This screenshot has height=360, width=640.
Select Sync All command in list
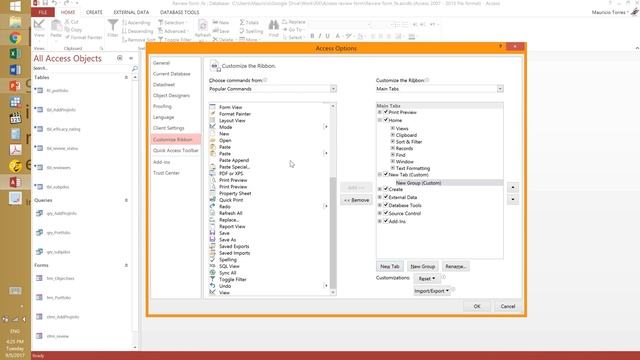[x=227, y=273]
